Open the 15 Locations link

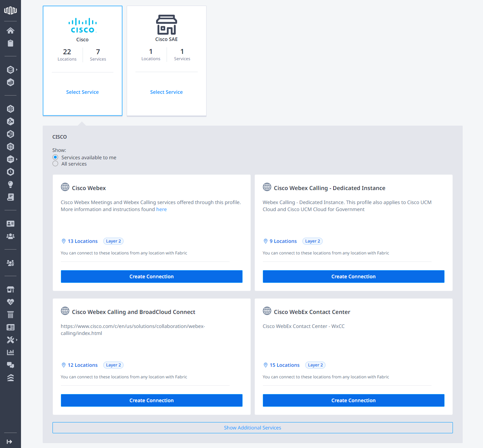coord(281,365)
